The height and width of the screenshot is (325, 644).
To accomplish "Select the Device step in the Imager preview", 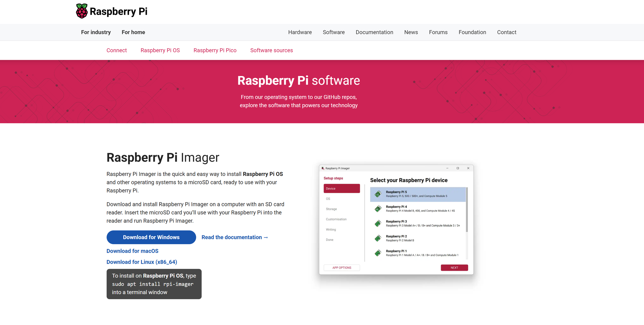I will click(342, 189).
